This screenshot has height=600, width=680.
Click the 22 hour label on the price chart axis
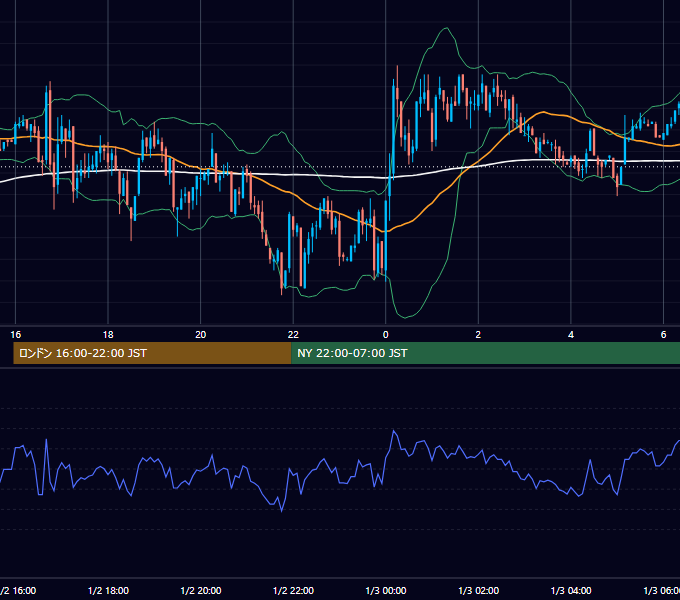coord(293,335)
